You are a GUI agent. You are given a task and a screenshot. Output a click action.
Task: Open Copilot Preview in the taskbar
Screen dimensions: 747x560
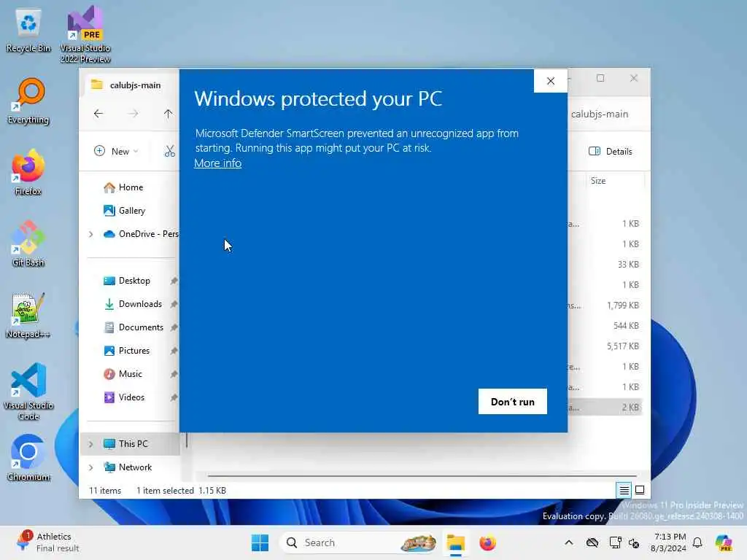(x=723, y=542)
